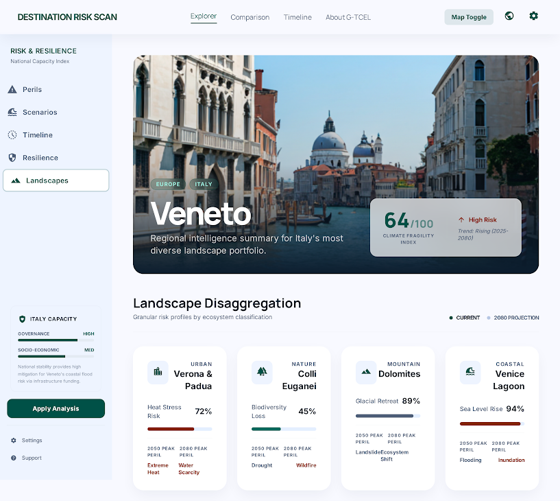Click the High Risk upward arrow
Image resolution: width=560 pixels, height=501 pixels.
coord(461,220)
